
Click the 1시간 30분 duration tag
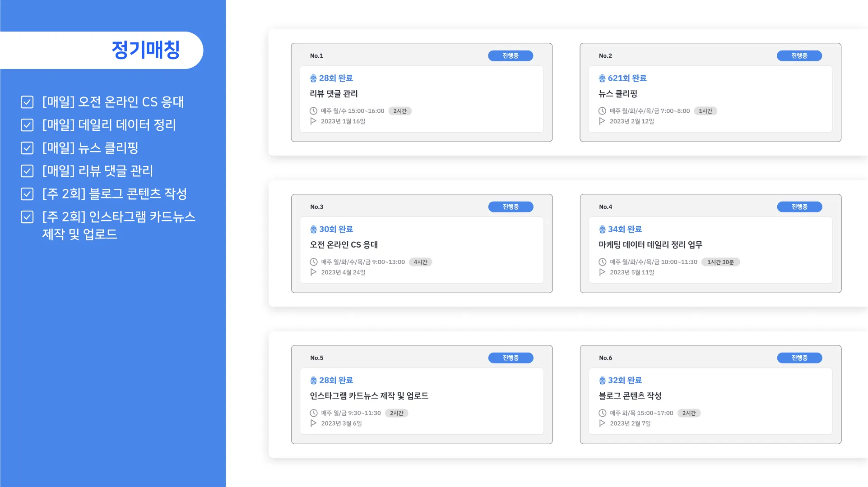tap(720, 262)
